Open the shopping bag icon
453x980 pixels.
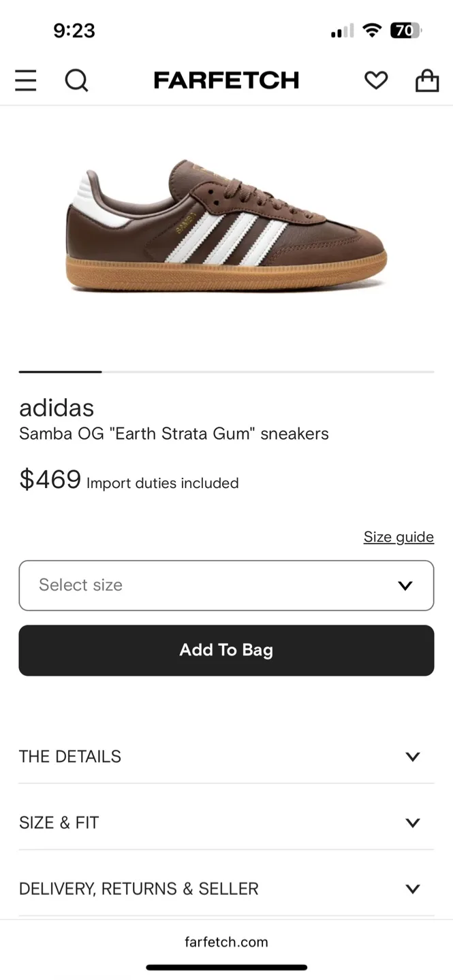pos(426,80)
